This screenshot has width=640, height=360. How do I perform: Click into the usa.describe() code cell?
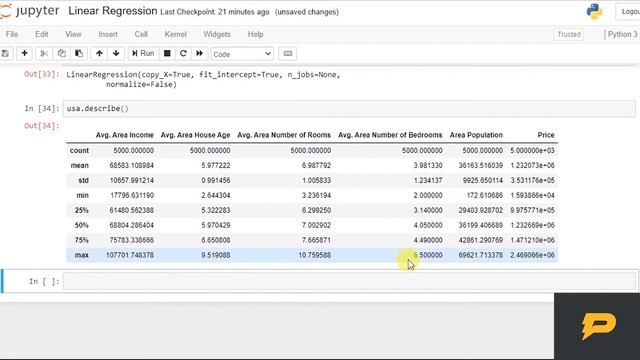[x=349, y=109]
